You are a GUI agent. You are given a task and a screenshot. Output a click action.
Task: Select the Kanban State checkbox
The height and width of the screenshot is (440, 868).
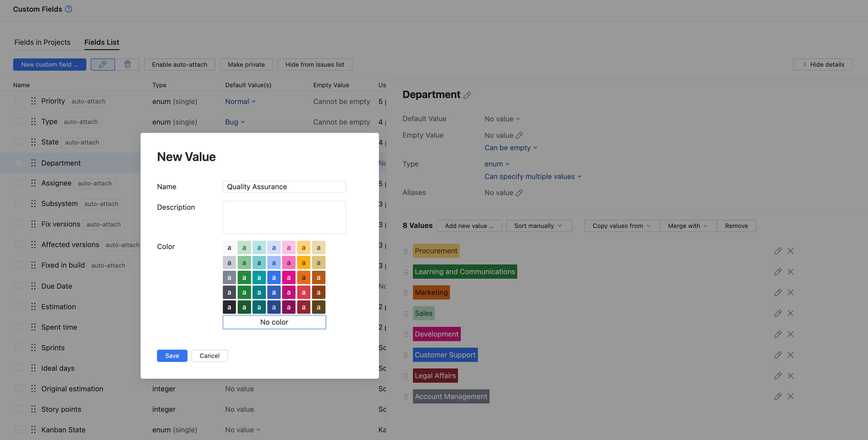(x=19, y=429)
